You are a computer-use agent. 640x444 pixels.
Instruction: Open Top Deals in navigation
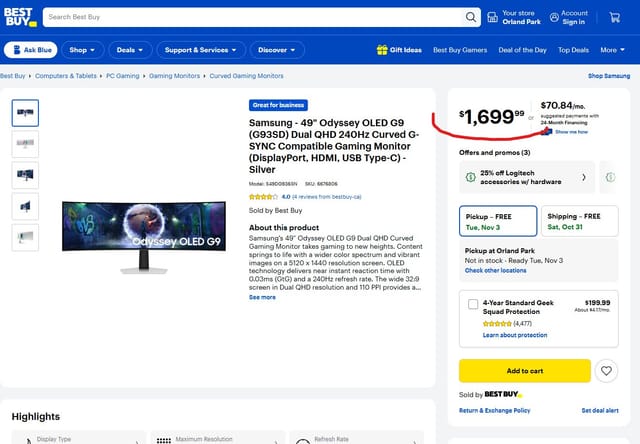click(x=573, y=50)
